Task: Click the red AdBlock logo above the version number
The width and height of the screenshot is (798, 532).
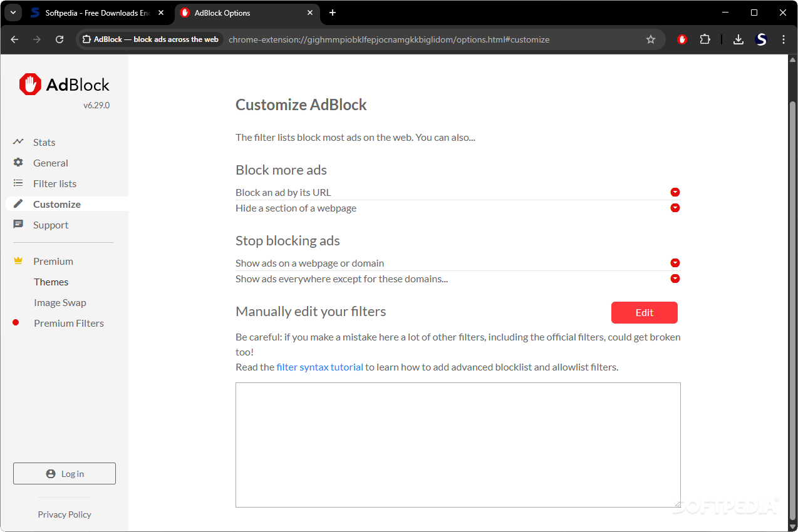Action: pos(30,84)
